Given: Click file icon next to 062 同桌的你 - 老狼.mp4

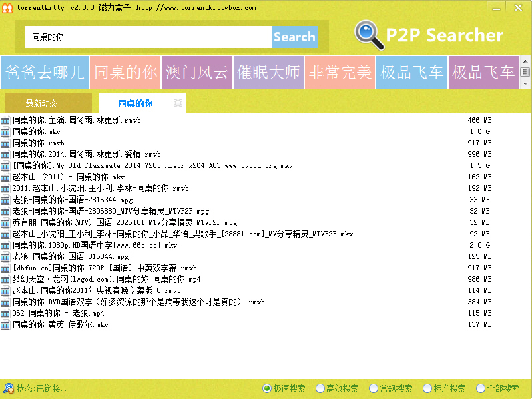Looking at the screenshot, I should point(6,314).
